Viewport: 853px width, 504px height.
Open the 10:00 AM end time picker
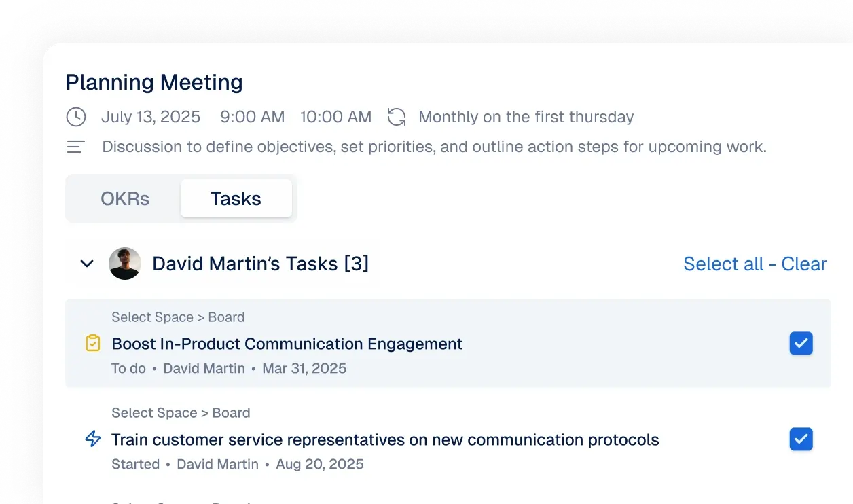[x=335, y=117]
